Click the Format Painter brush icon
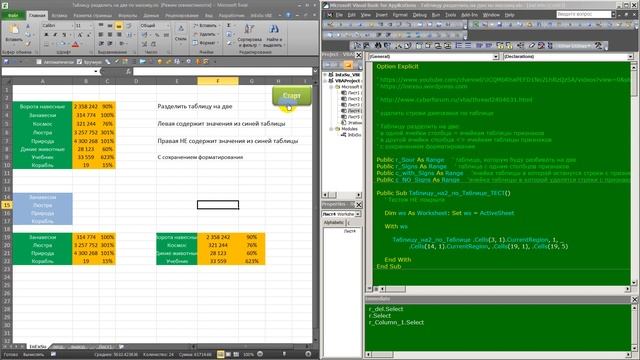Screen dimensions: 640x360 [x=28, y=44]
